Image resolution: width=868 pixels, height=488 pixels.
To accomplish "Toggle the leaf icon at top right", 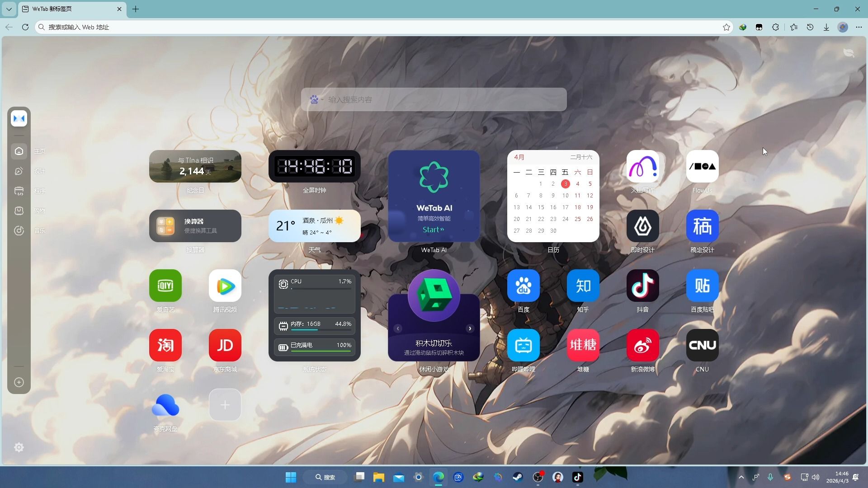I will tap(849, 53).
